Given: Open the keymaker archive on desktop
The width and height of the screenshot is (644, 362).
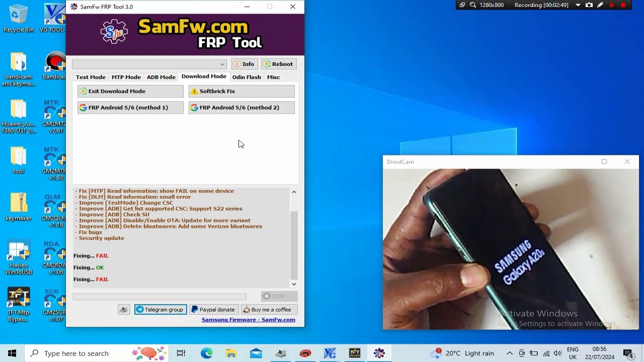Looking at the screenshot, I should [x=19, y=207].
